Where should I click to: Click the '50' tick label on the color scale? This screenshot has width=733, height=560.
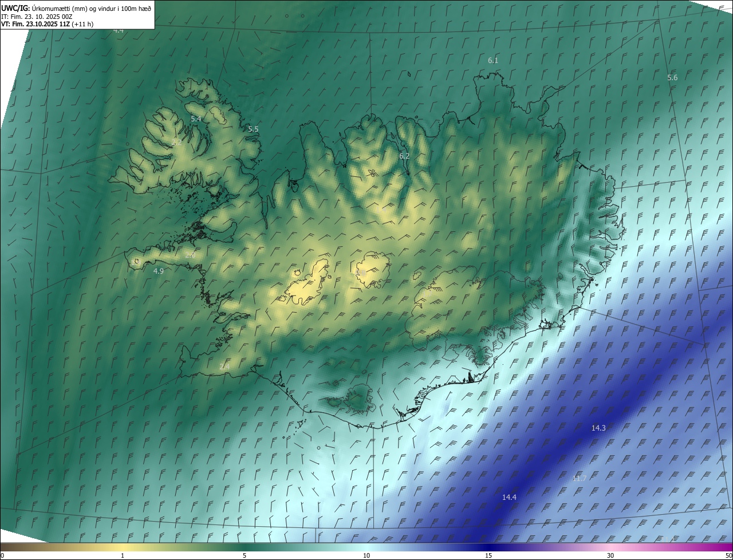[x=728, y=555]
